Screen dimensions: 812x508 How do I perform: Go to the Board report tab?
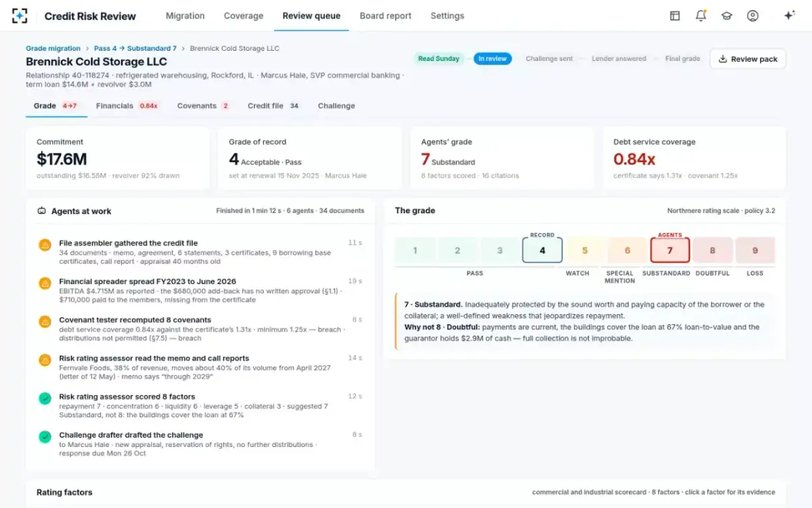point(386,16)
